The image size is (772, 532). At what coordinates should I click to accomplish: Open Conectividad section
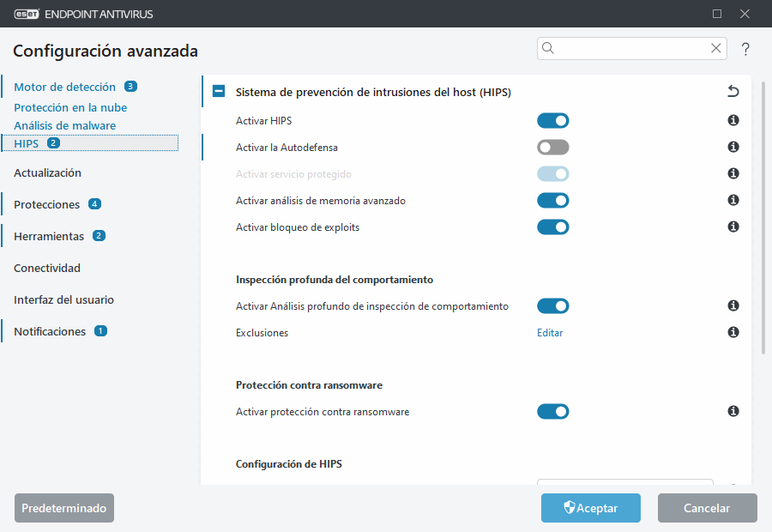47,268
